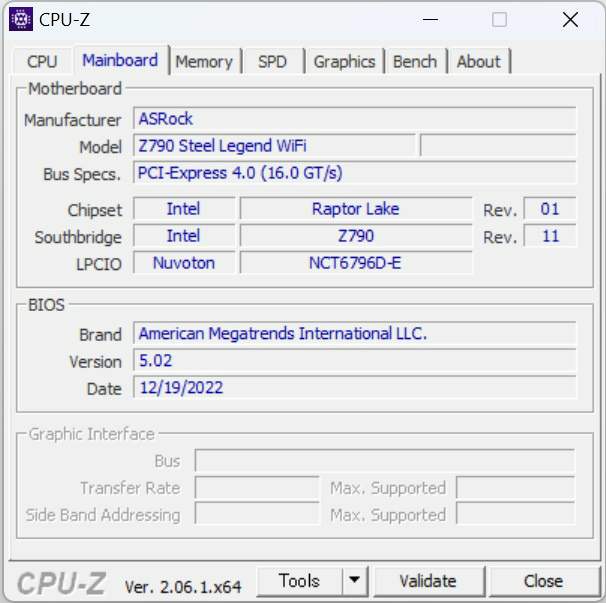
Task: Show the About tab
Action: 478,61
